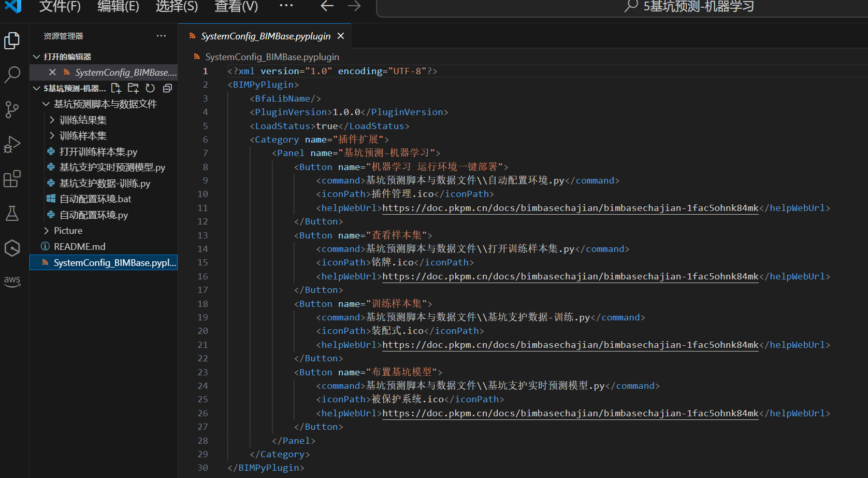The width and height of the screenshot is (868, 478).
Task: Open the 文件(F) menu
Action: click(x=60, y=7)
